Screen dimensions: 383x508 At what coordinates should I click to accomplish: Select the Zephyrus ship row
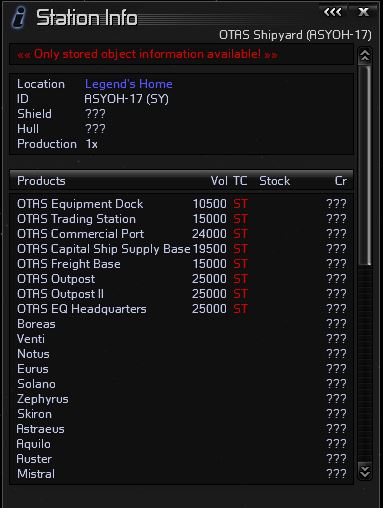(181, 399)
